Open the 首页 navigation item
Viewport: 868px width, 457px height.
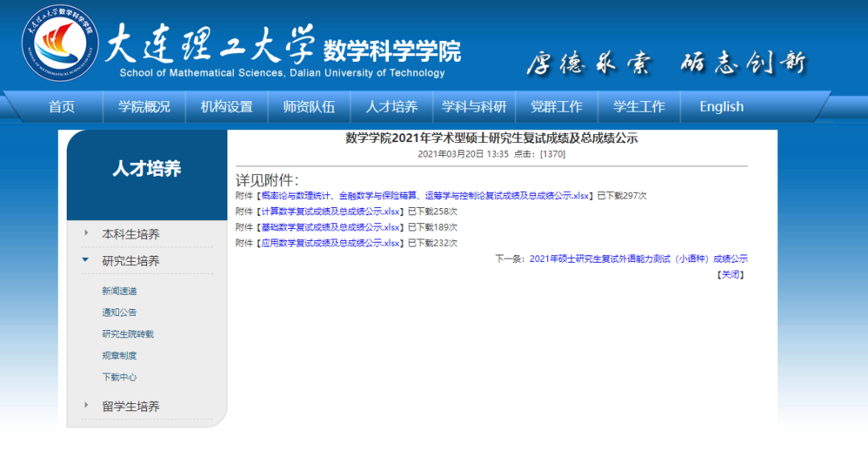[x=61, y=107]
